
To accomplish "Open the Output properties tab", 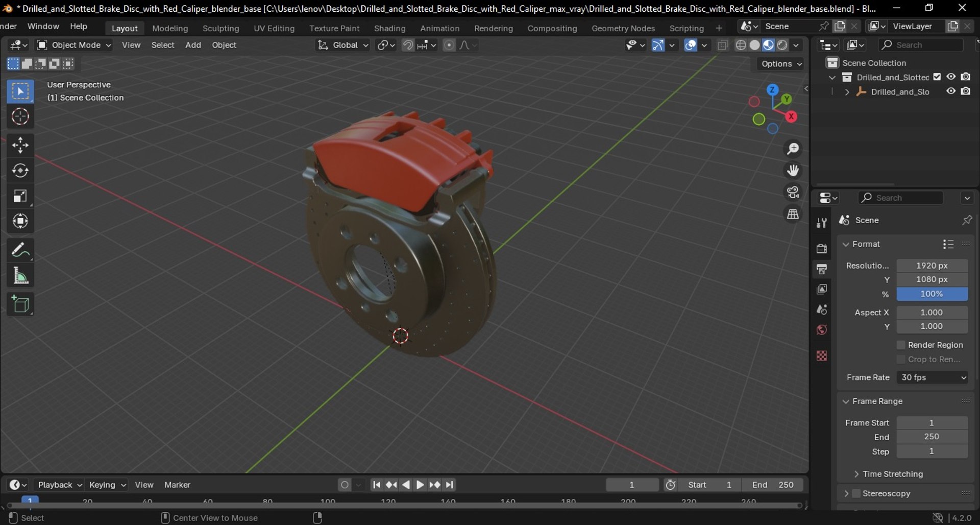I will click(822, 269).
